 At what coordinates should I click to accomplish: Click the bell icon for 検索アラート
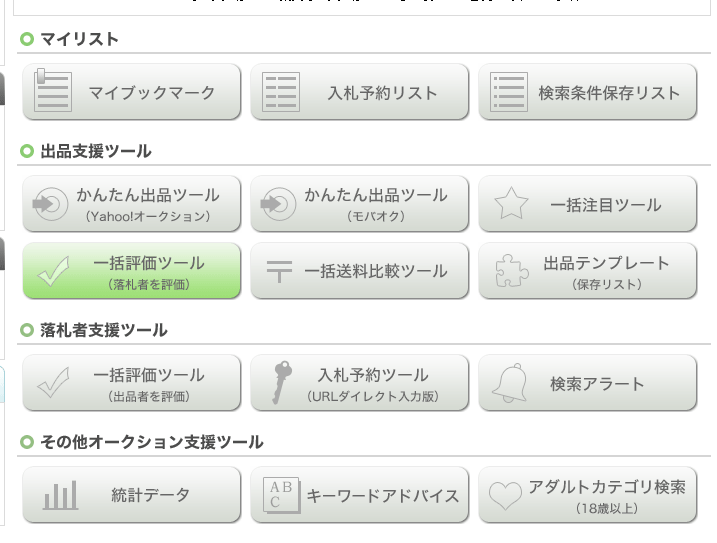[510, 383]
